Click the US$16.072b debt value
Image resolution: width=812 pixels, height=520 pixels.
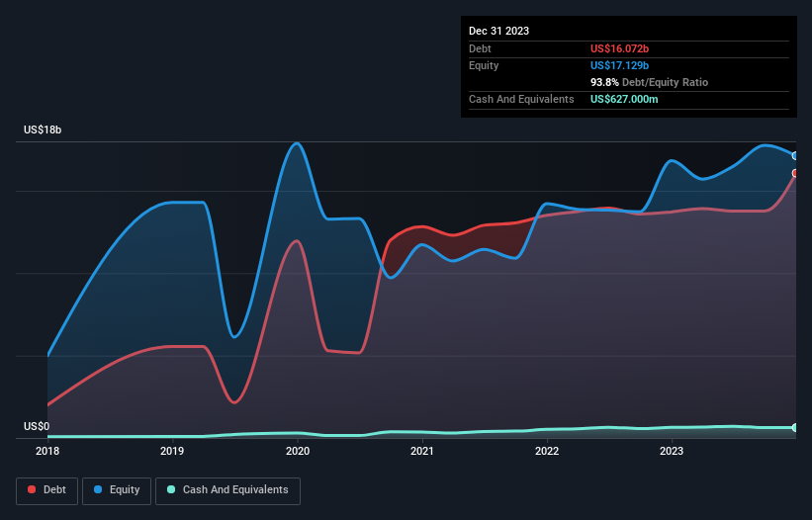pos(619,48)
